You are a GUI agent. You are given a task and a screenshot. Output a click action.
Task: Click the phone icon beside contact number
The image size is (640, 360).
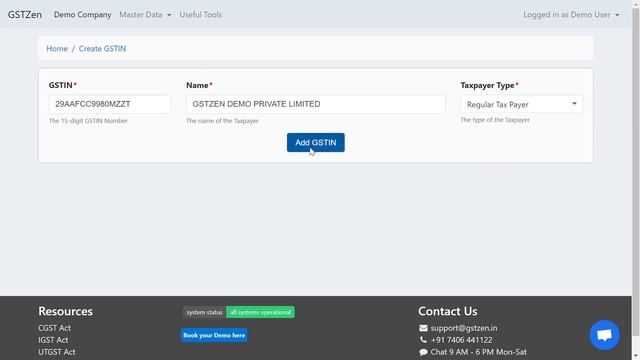click(x=423, y=340)
